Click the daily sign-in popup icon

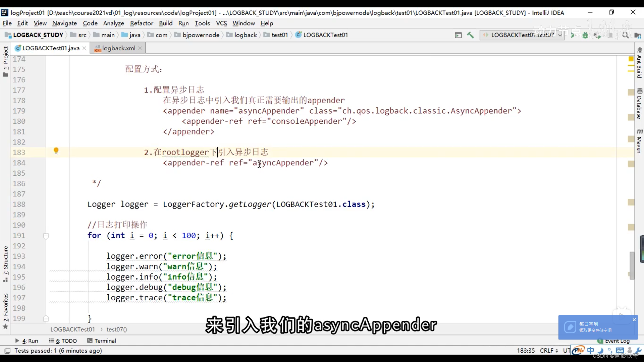click(x=570, y=327)
